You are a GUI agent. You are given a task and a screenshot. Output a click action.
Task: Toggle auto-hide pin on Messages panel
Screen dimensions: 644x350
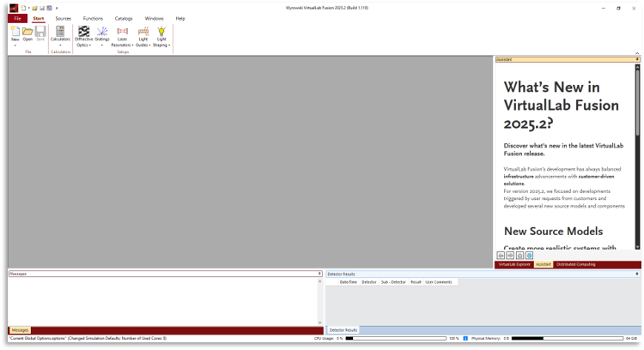(319, 274)
